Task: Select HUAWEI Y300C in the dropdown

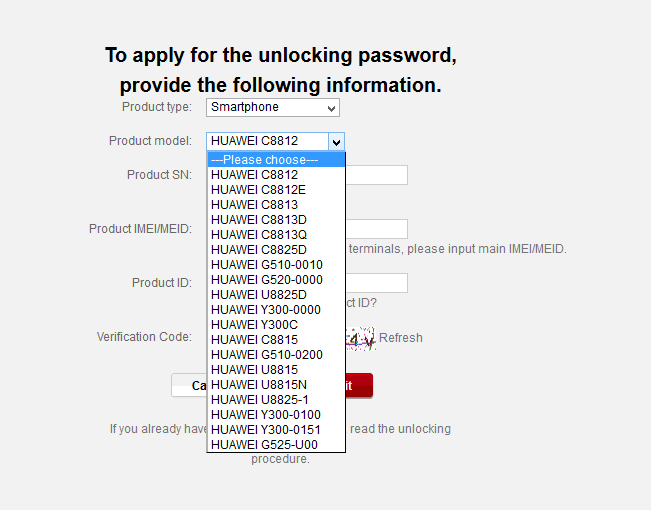Action: click(x=275, y=325)
